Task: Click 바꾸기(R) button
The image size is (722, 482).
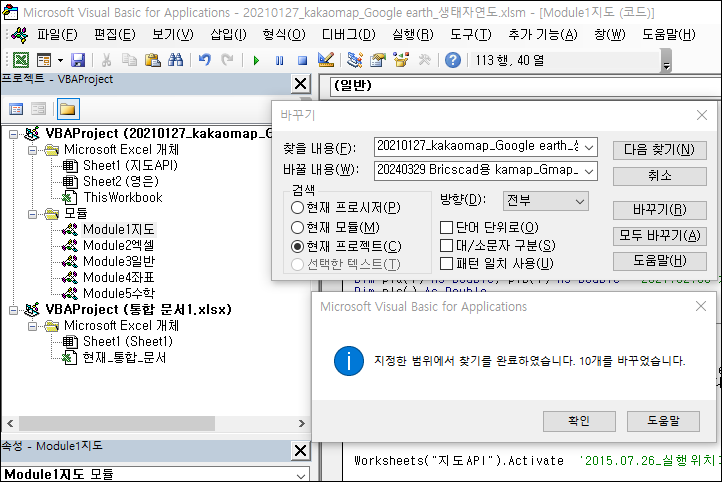Action: coord(659,210)
